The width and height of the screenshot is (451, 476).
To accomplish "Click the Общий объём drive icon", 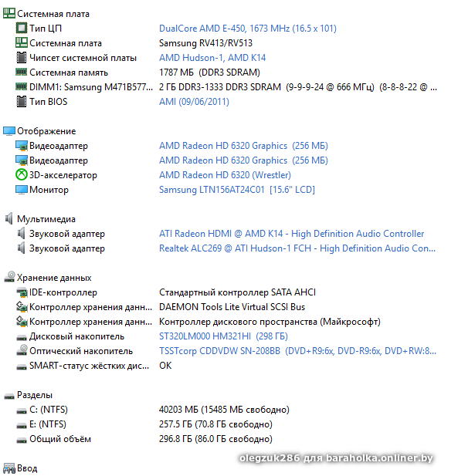I will 22,440.
